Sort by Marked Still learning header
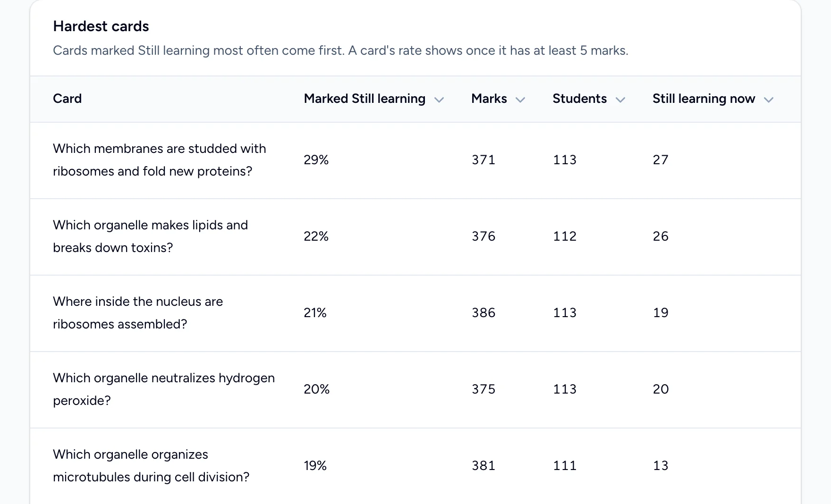The height and width of the screenshot is (504, 831). (365, 99)
